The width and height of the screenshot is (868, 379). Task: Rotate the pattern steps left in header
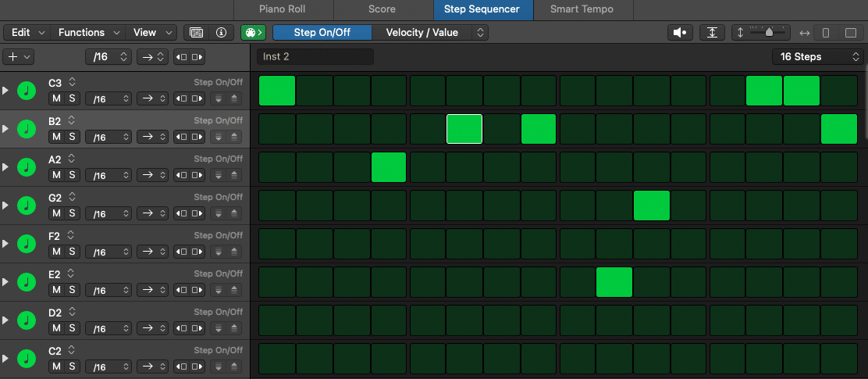182,56
